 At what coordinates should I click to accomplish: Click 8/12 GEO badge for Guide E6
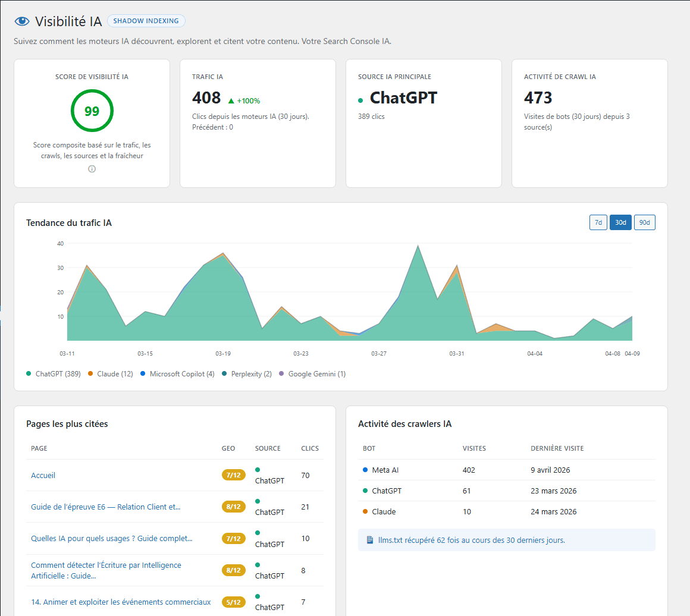234,507
